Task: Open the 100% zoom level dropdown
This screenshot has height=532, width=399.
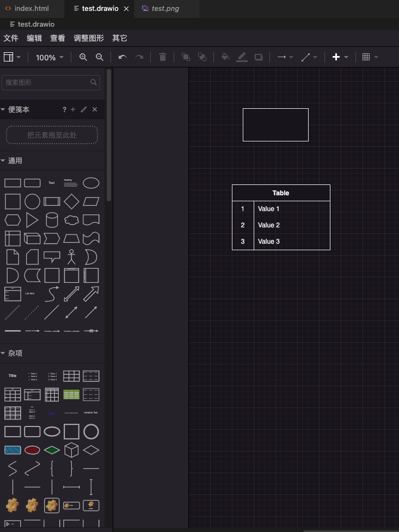Action: coord(50,57)
